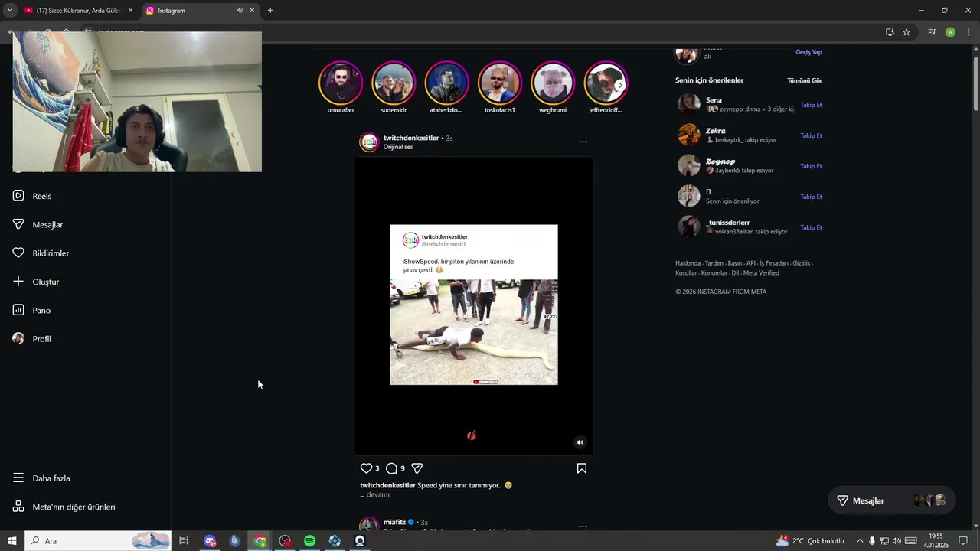The width and height of the screenshot is (980, 551).
Task: Toggle the video sound icon
Action: [580, 442]
